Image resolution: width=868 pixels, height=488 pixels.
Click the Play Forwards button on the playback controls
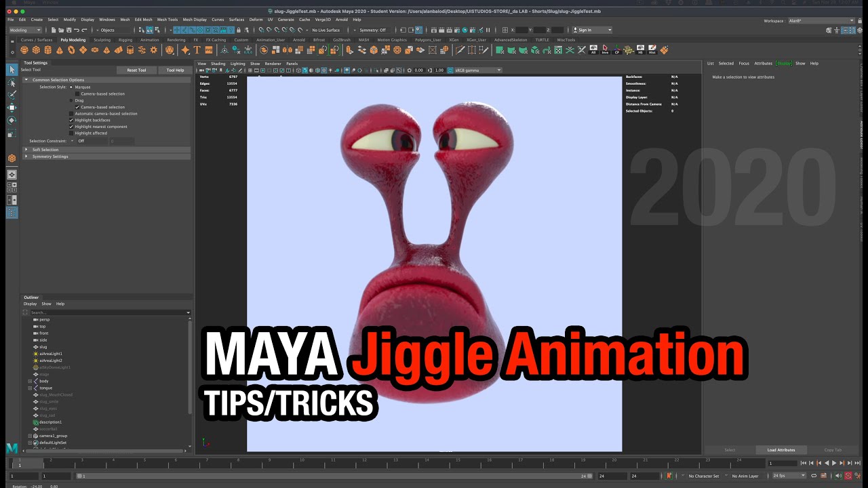(x=834, y=463)
